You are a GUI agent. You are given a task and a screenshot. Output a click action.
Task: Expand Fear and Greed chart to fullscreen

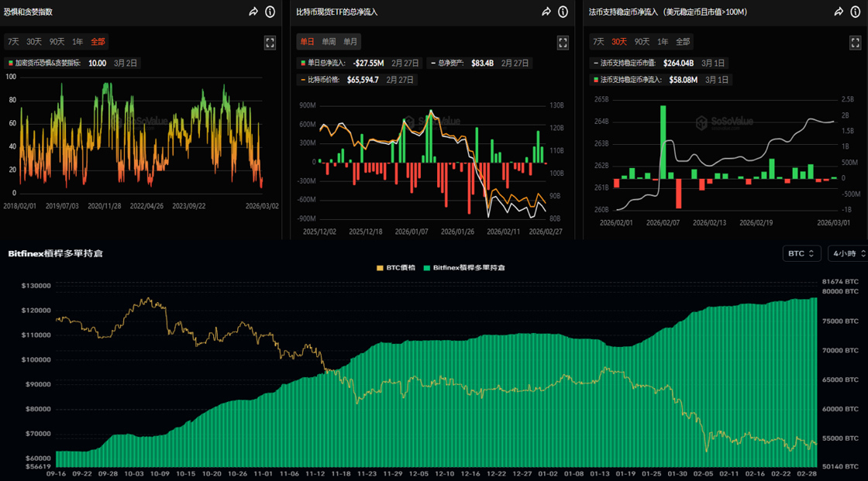[x=270, y=43]
